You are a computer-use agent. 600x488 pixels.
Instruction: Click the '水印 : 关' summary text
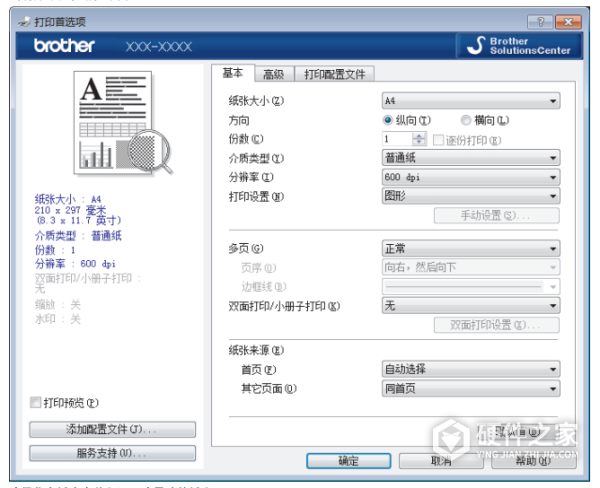tap(58, 319)
